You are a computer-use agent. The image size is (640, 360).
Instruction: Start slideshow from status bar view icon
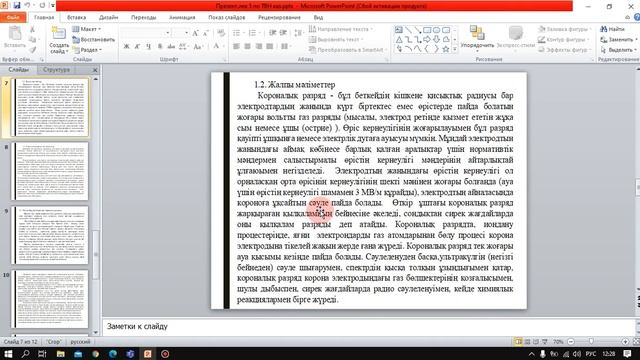[x=544, y=341]
